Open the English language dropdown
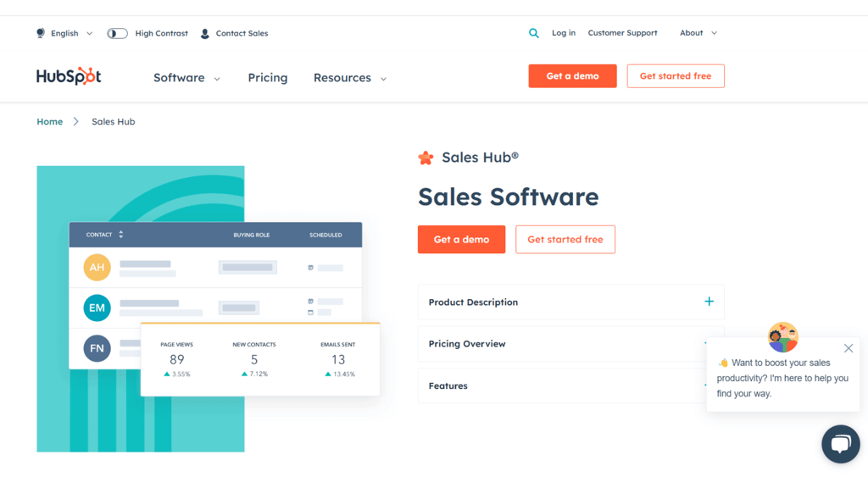Image resolution: width=868 pixels, height=488 pixels. pyautogui.click(x=71, y=33)
